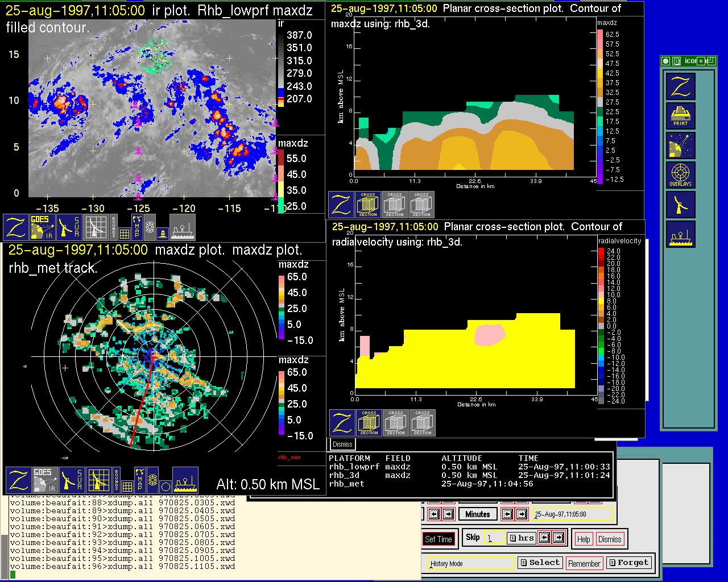Click the Help button in time controller
Screen dimensions: 728x582
584,539
